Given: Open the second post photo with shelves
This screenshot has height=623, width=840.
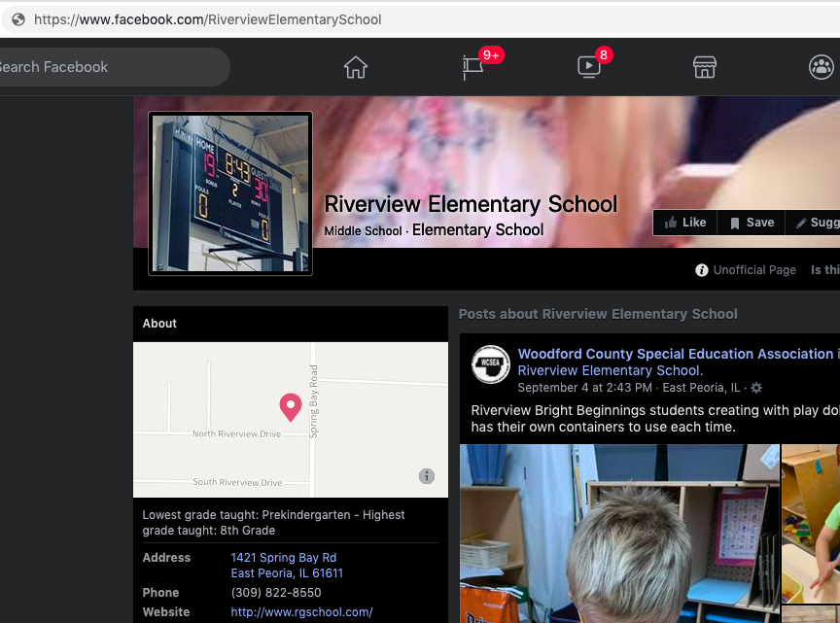Looking at the screenshot, I should (811, 523).
